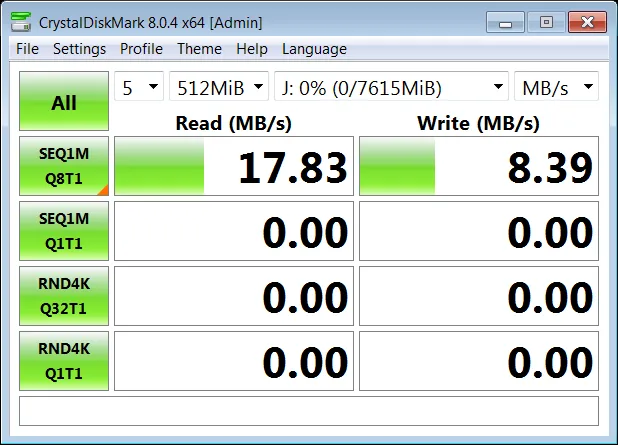
Task: Open the Help menu
Action: click(252, 49)
